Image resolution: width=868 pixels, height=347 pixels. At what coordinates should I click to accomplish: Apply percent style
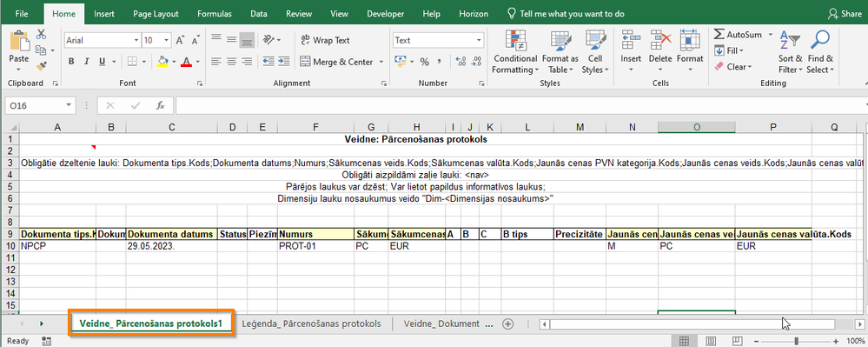[425, 62]
